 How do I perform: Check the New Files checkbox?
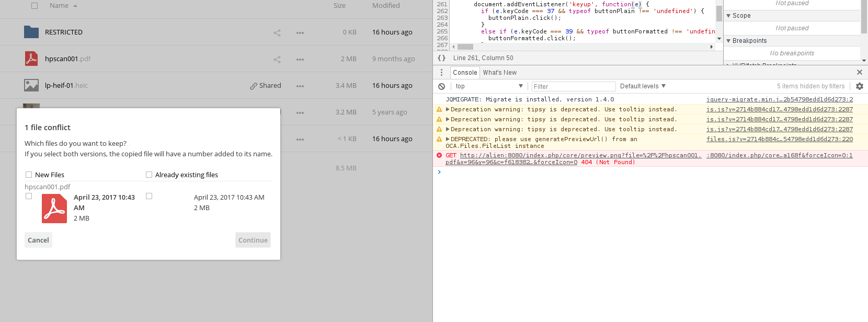(29, 175)
